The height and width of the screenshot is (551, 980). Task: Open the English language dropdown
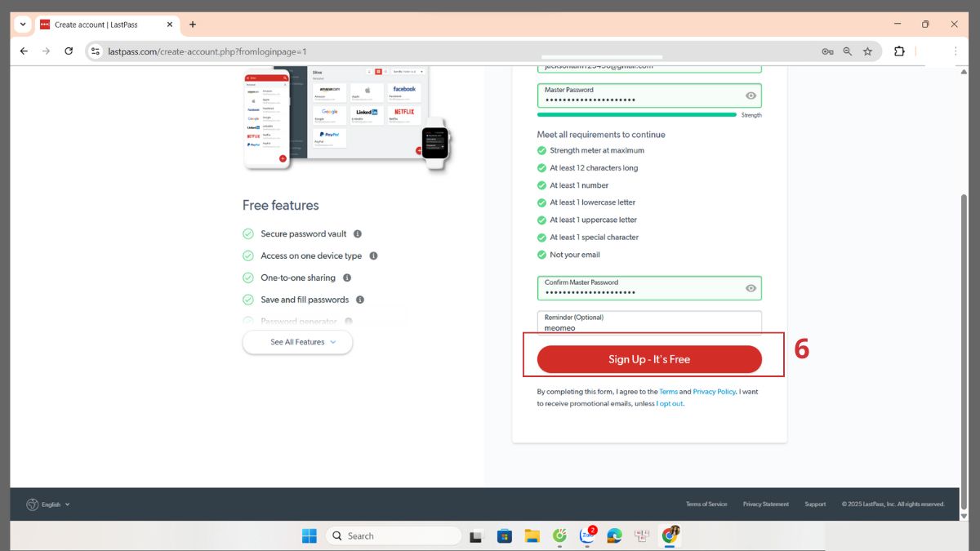[48, 504]
